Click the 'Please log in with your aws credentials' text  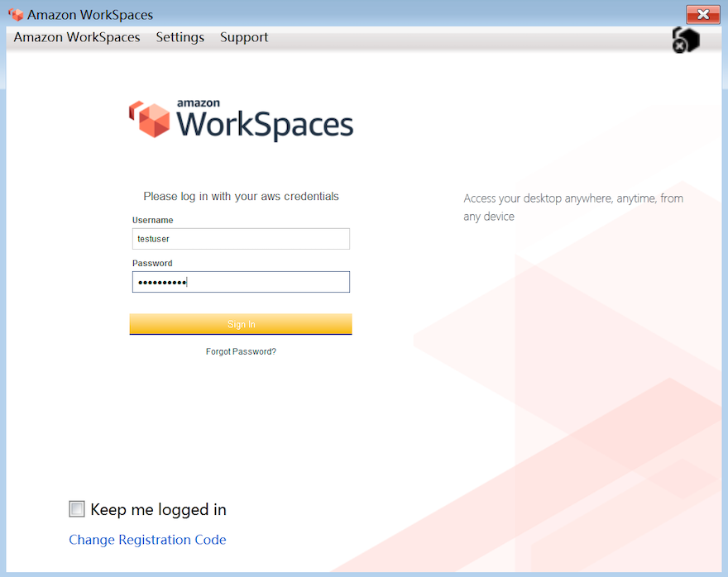241,196
